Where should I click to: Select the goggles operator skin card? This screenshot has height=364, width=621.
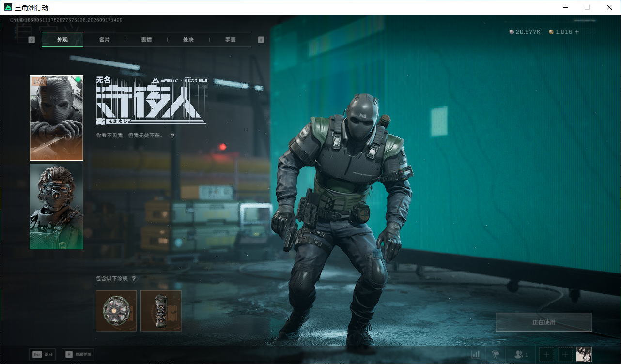56,207
